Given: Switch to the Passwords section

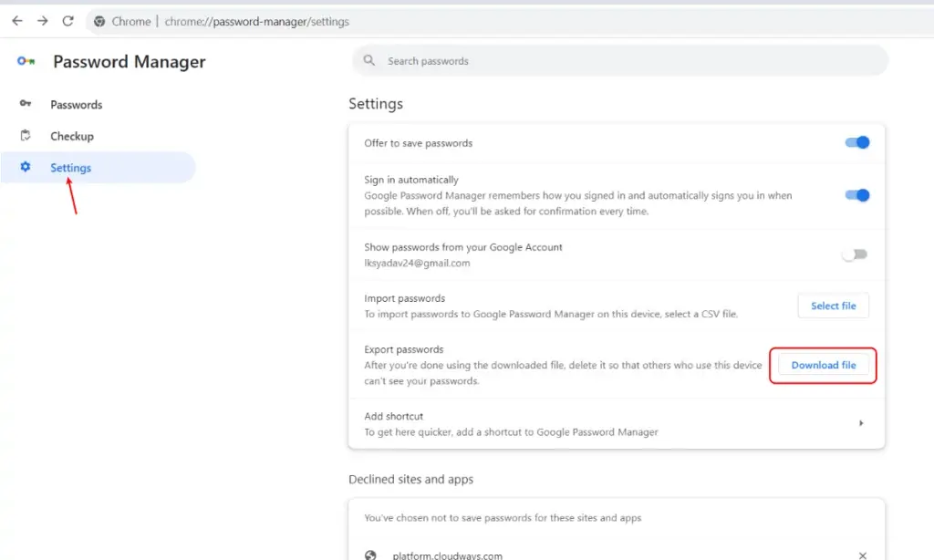Looking at the screenshot, I should (76, 104).
